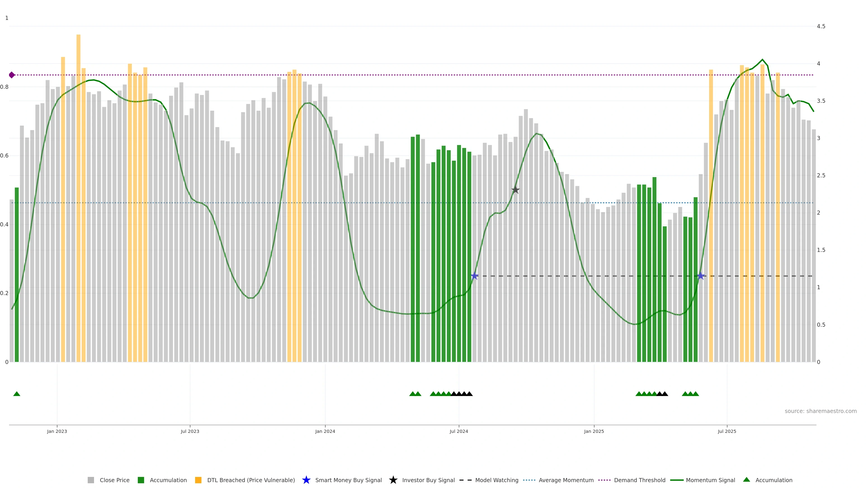Click the green Accumulation square legend swatch
Image resolution: width=868 pixels, height=488 pixels.
141,480
